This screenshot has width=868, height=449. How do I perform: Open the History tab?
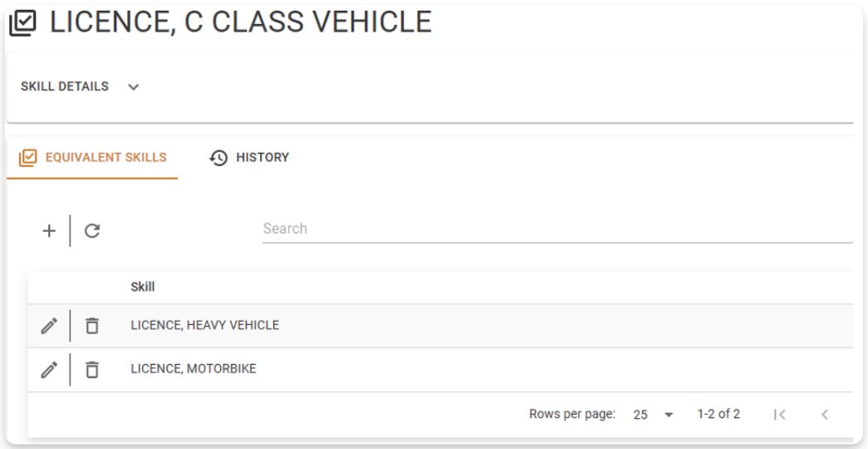tap(249, 157)
